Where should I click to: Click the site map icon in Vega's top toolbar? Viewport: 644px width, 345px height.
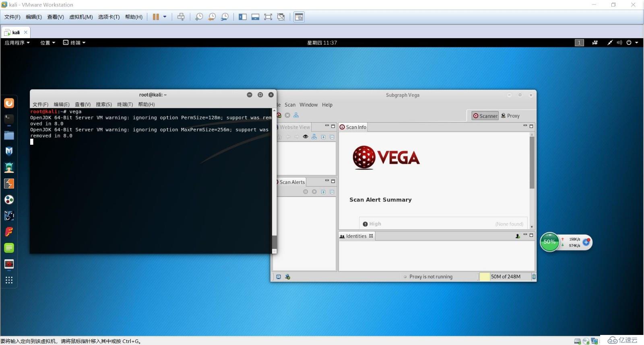pyautogui.click(x=296, y=115)
